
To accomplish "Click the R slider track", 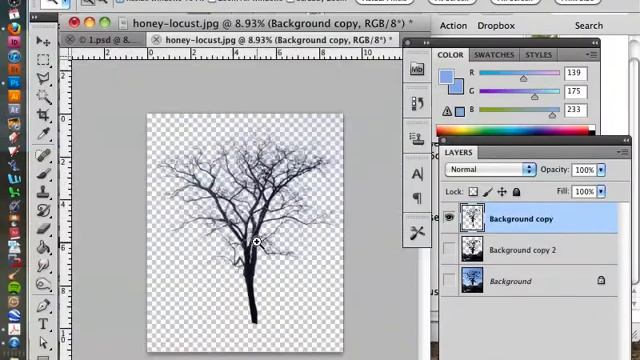I will (519, 73).
